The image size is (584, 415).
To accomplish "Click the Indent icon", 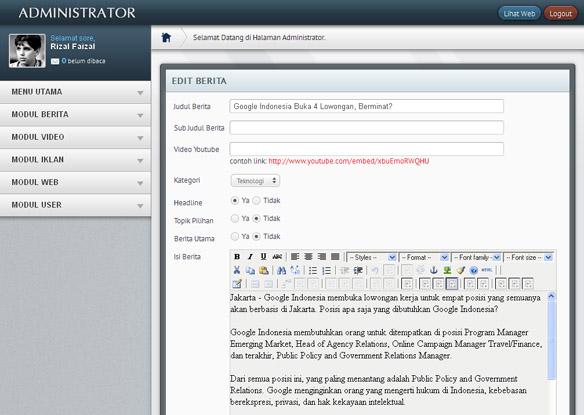I will point(358,270).
